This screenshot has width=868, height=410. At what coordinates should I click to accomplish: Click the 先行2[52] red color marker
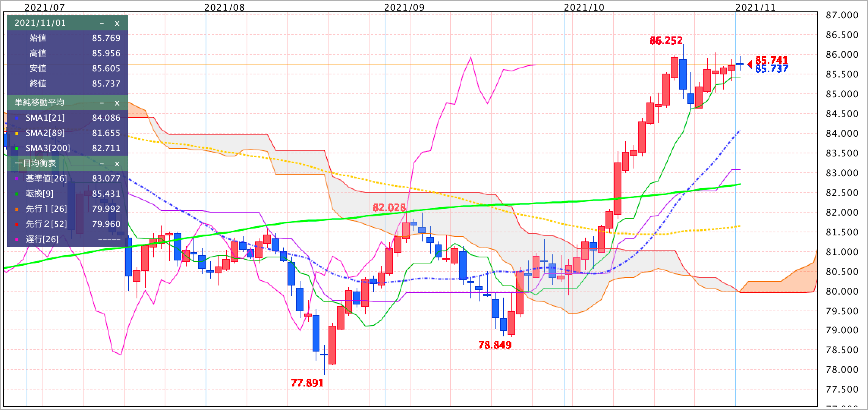click(17, 225)
